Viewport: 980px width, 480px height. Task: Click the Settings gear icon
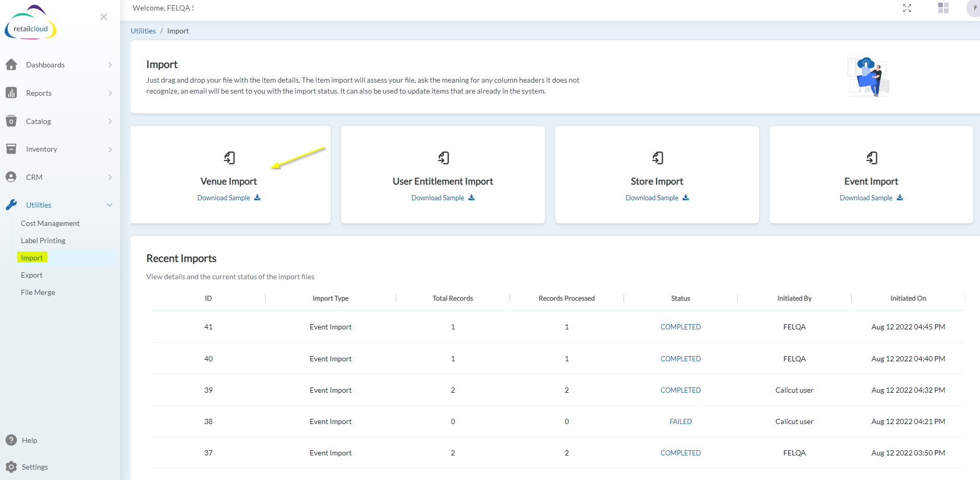click(11, 466)
